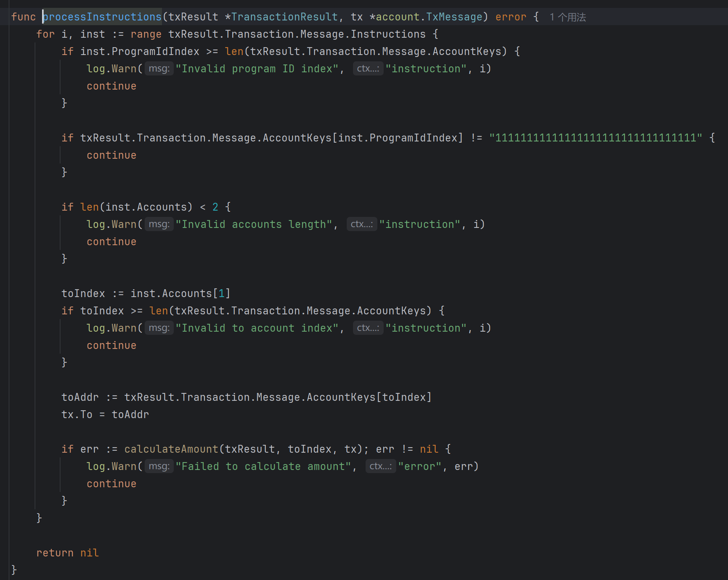Click the "error" string in the last log.Warn
This screenshot has width=728, height=580.
click(420, 466)
